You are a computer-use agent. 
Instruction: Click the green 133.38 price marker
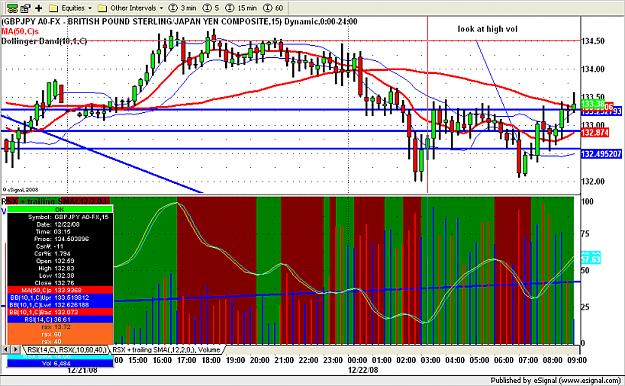(593, 104)
